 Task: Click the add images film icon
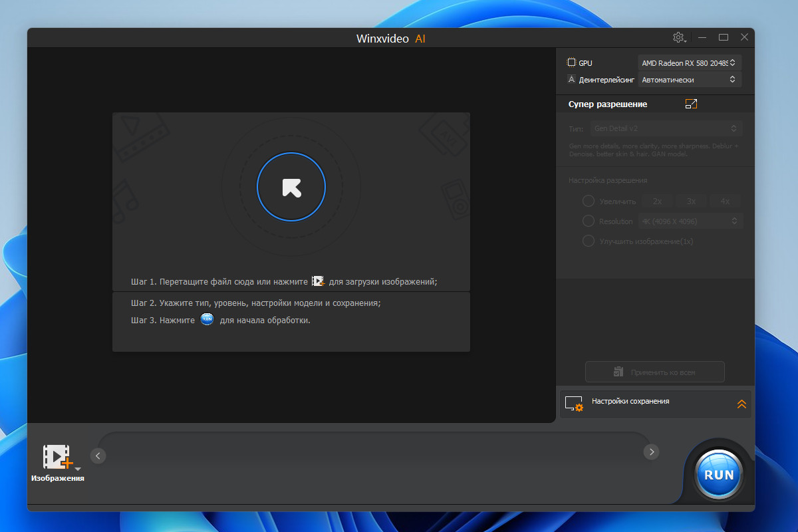click(57, 457)
